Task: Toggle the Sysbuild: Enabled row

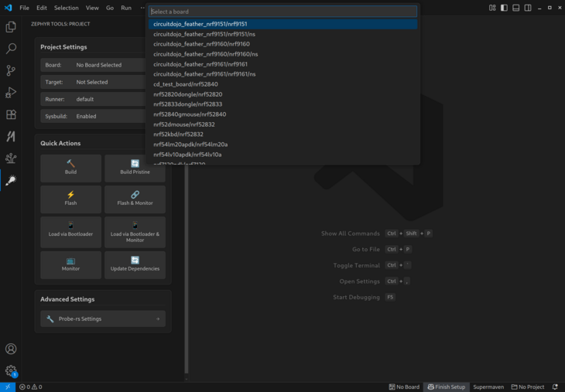Action: (x=93, y=116)
